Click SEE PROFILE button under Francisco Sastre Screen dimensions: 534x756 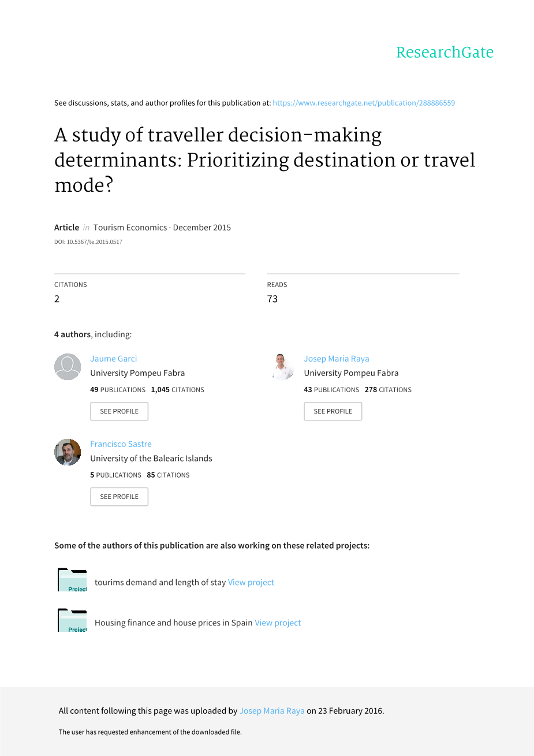[x=119, y=497]
